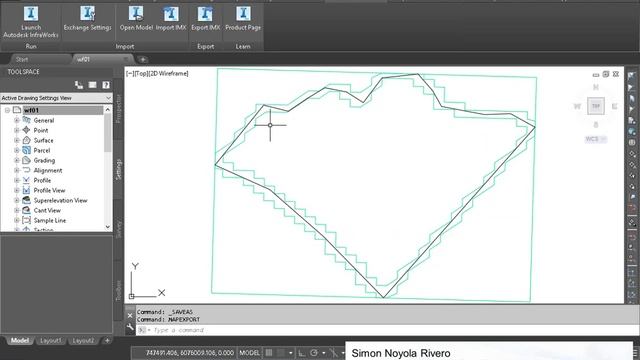
Task: Select the Point tree item icon
Action: 27,130
